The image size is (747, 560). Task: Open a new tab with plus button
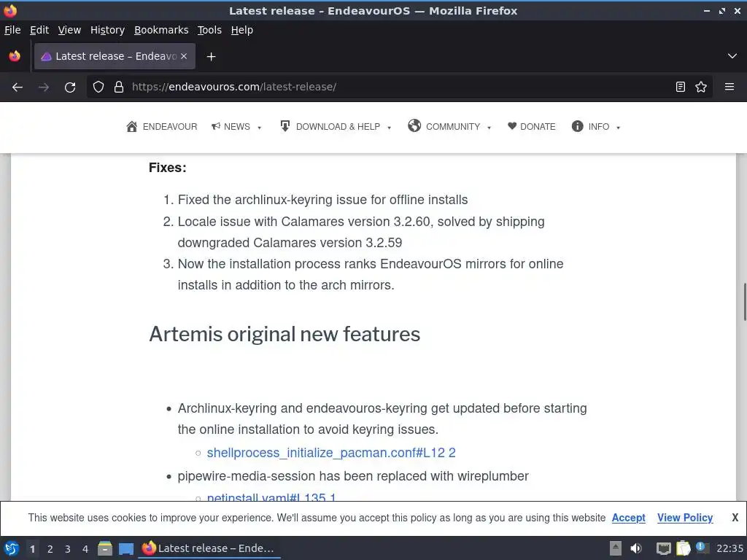click(211, 57)
